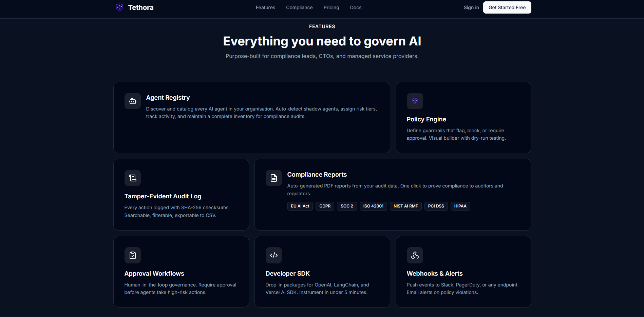Click the EU AI Act badge

(x=300, y=206)
